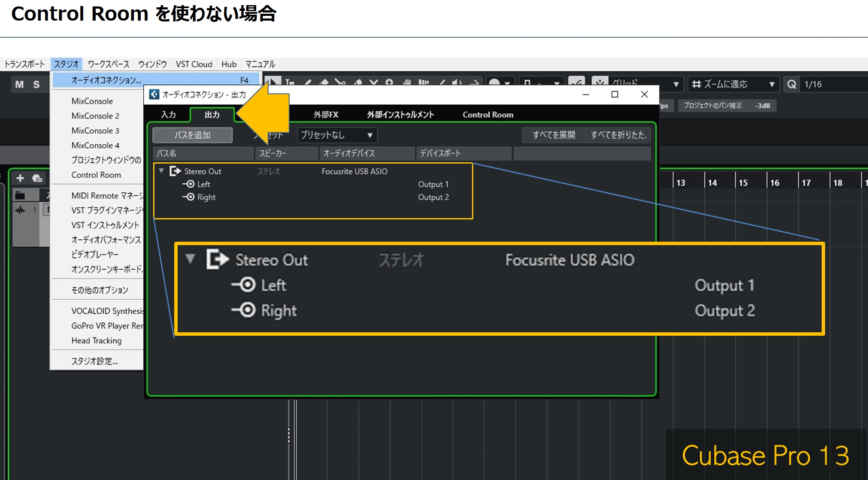Screen dimensions: 868x480
Task: Open MixConsole from the studio menu
Action: [92, 101]
